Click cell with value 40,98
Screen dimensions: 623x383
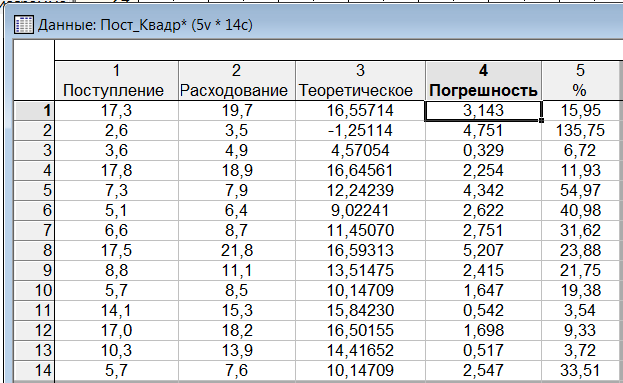[x=580, y=211]
